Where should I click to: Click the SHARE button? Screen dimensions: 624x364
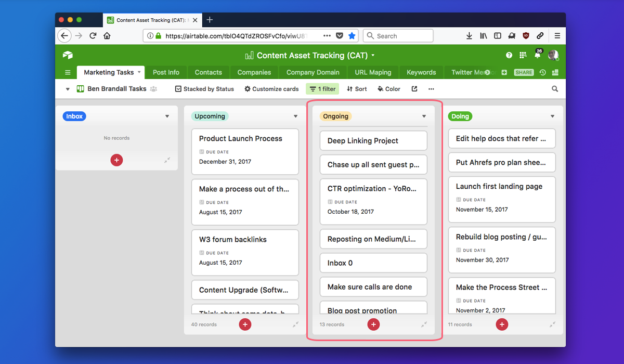(x=524, y=72)
